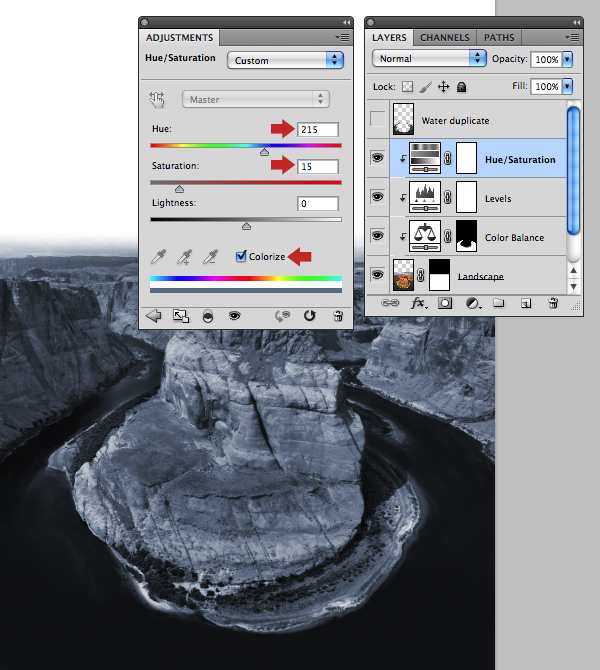The width and height of the screenshot is (600, 670).
Task: Collapse the Adjustments panel double arrows
Action: tap(346, 22)
